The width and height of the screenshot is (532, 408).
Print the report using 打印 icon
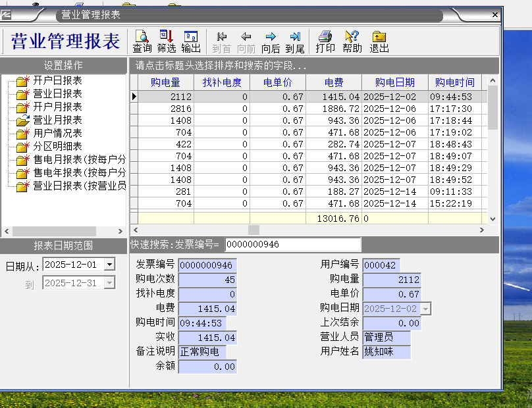pyautogui.click(x=325, y=41)
